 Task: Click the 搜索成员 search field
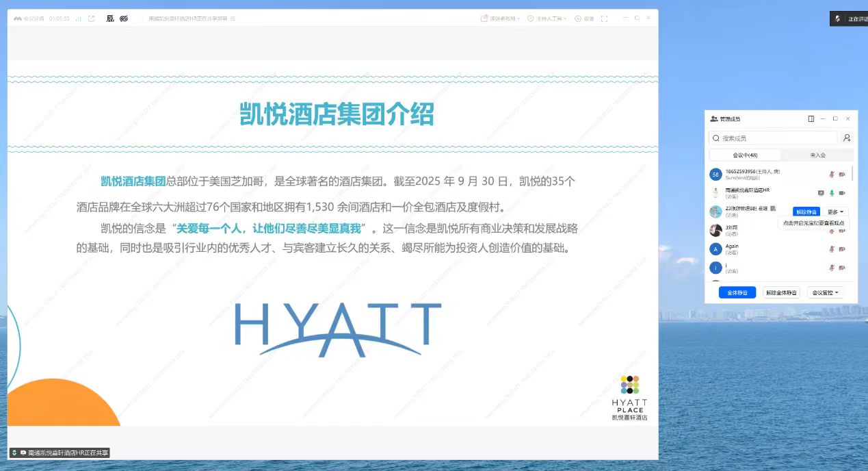773,138
